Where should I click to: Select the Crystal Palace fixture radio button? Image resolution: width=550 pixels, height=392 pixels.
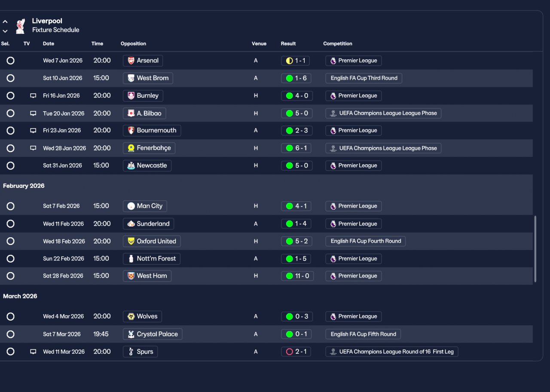[11, 334]
